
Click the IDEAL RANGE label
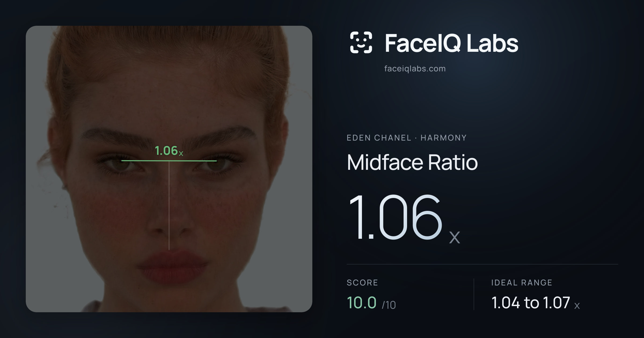click(x=522, y=282)
